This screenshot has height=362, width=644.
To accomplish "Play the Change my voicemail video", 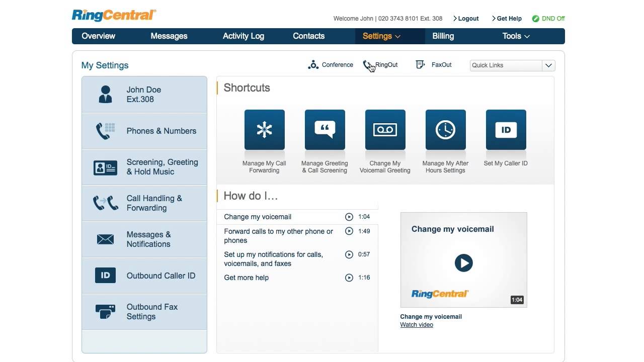I will (463, 262).
